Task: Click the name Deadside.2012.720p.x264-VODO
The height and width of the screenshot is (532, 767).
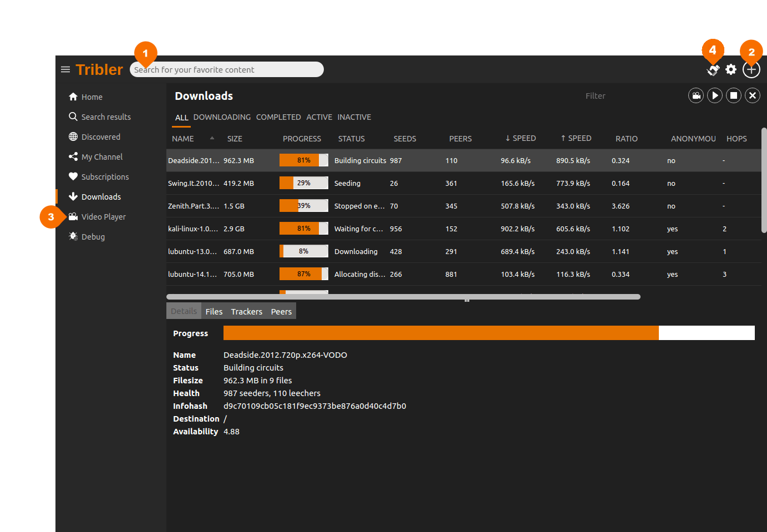Action: coord(285,355)
